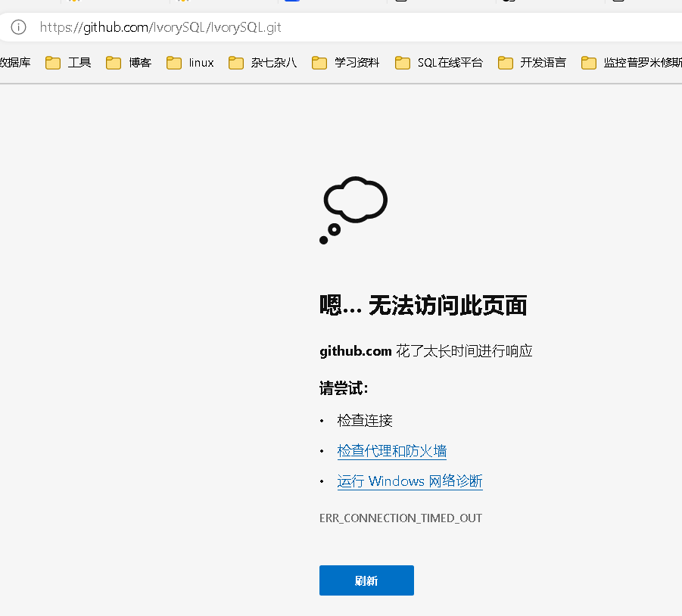The height and width of the screenshot is (616, 682).
Task: Open the 学习资料 bookmarks folder
Action: (346, 63)
